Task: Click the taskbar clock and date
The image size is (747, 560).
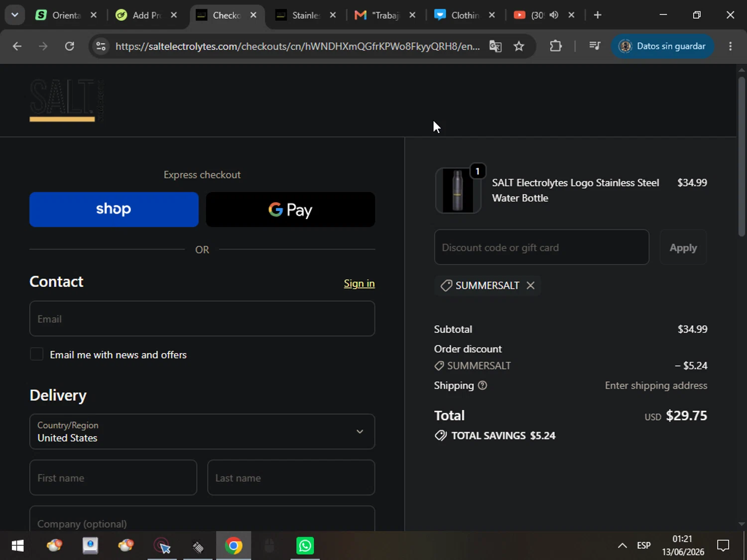Action: pyautogui.click(x=683, y=546)
